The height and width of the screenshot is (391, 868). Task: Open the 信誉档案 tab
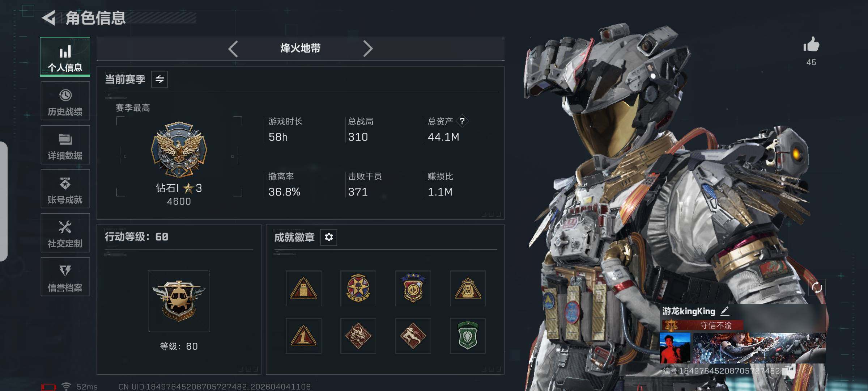(x=65, y=277)
